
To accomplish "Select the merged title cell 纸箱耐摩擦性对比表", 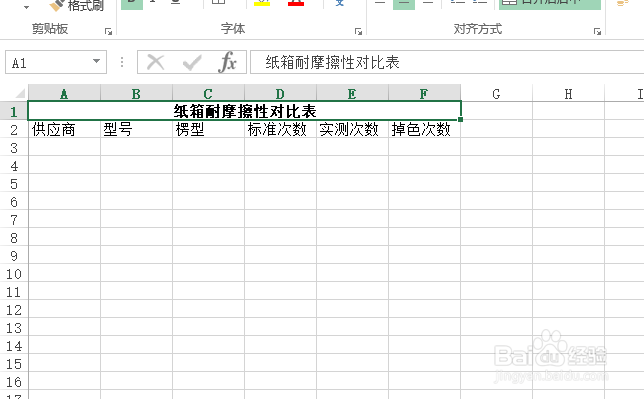I will [244, 111].
